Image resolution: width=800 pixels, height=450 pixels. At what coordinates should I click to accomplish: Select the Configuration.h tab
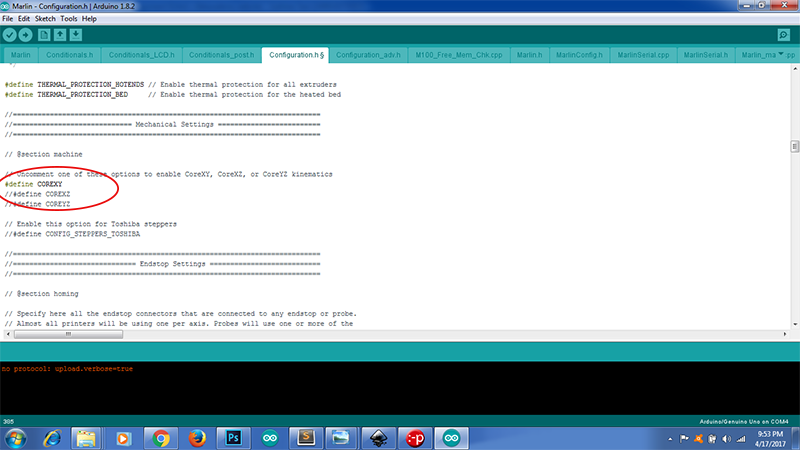click(x=295, y=55)
